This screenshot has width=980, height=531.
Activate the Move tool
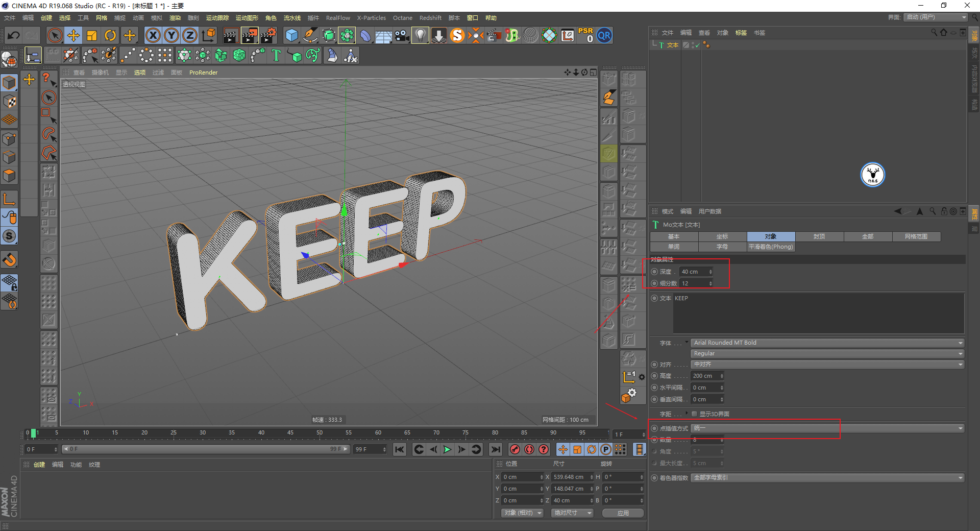point(73,36)
